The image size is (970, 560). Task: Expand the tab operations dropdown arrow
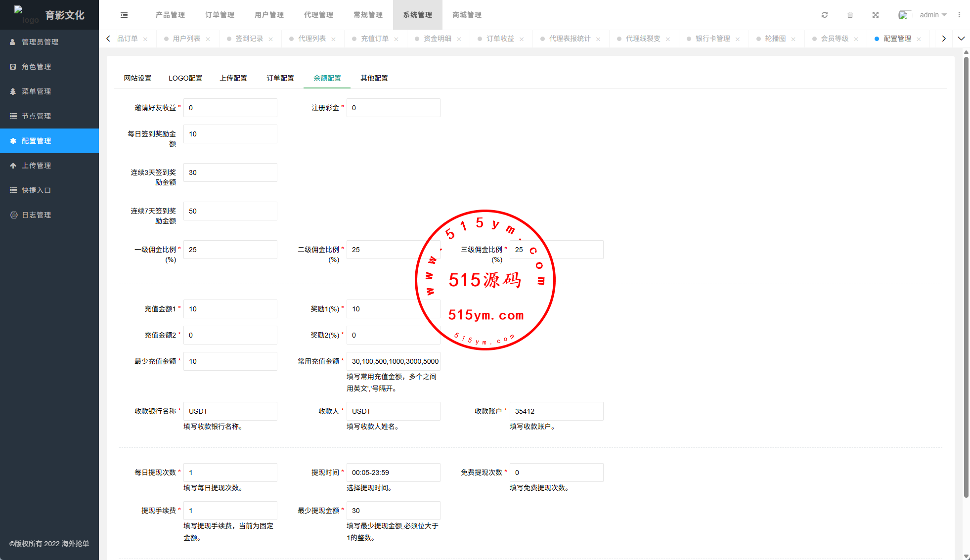tap(961, 39)
